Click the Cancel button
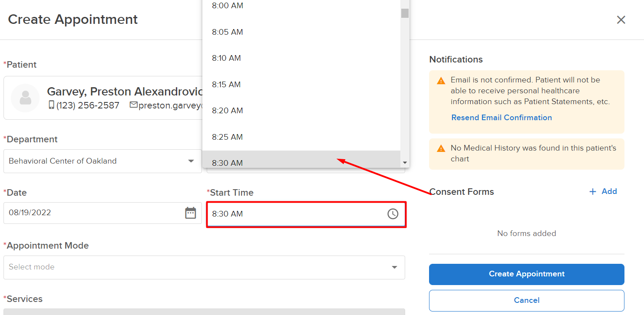 click(x=527, y=301)
